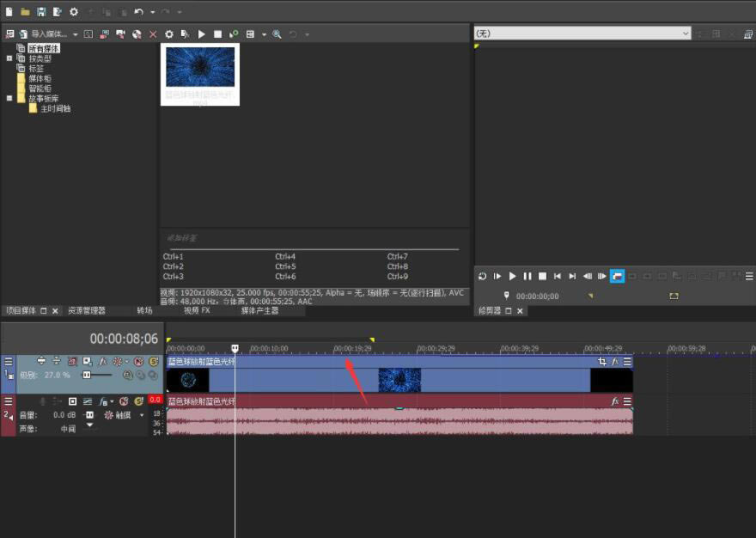Open project properties gear icon
The image size is (756, 538).
pos(75,10)
